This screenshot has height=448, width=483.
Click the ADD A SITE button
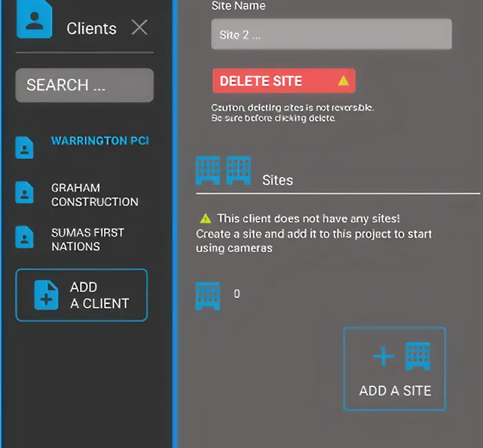395,369
